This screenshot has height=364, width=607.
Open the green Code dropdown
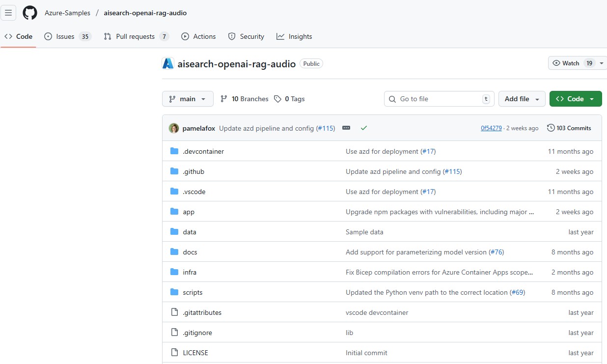tap(575, 99)
